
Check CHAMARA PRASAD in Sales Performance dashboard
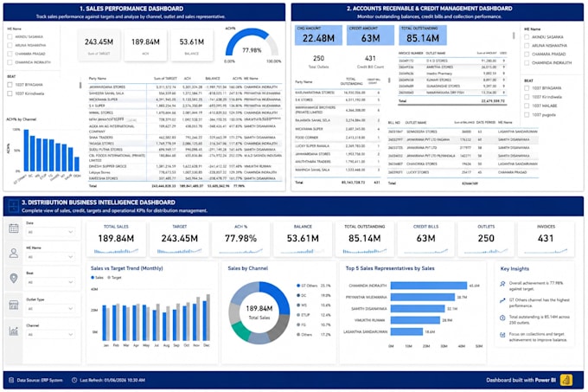pyautogui.click(x=10, y=54)
